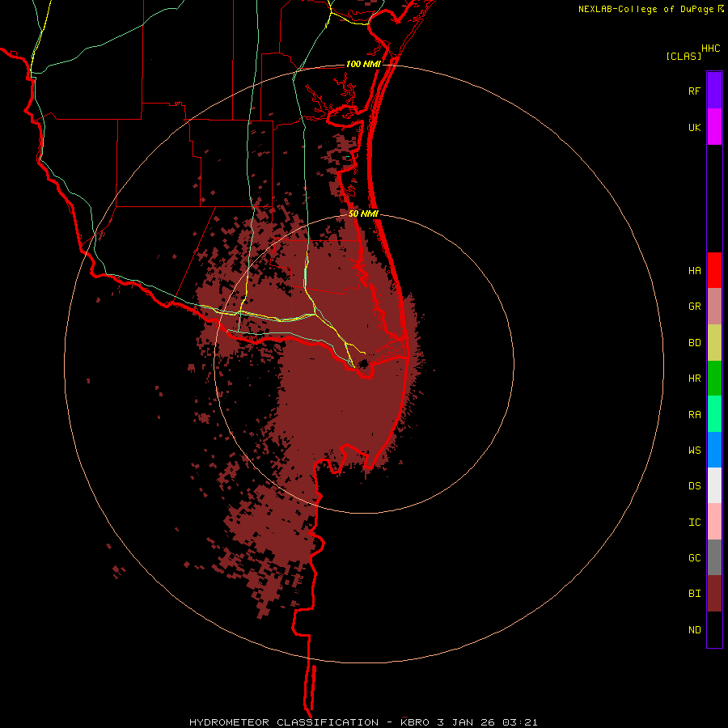Click the GC gray legend swatch
The height and width of the screenshot is (728, 728).
[x=714, y=557]
